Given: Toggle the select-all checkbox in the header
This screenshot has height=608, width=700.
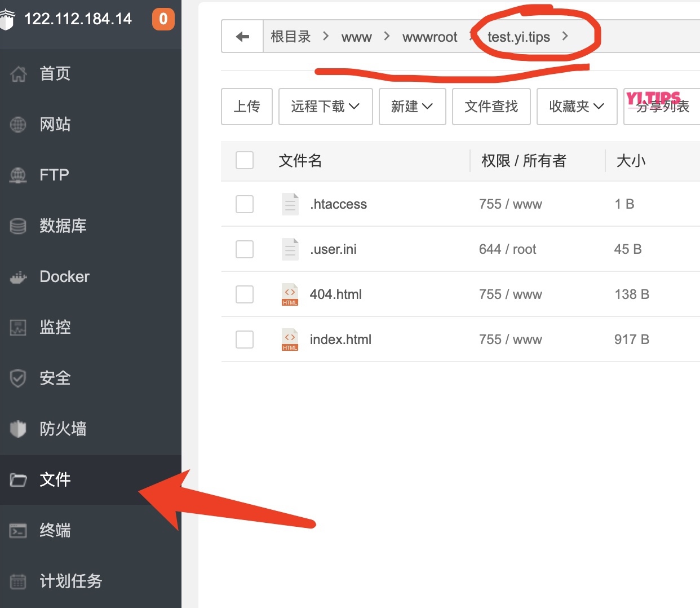Looking at the screenshot, I should (x=245, y=160).
